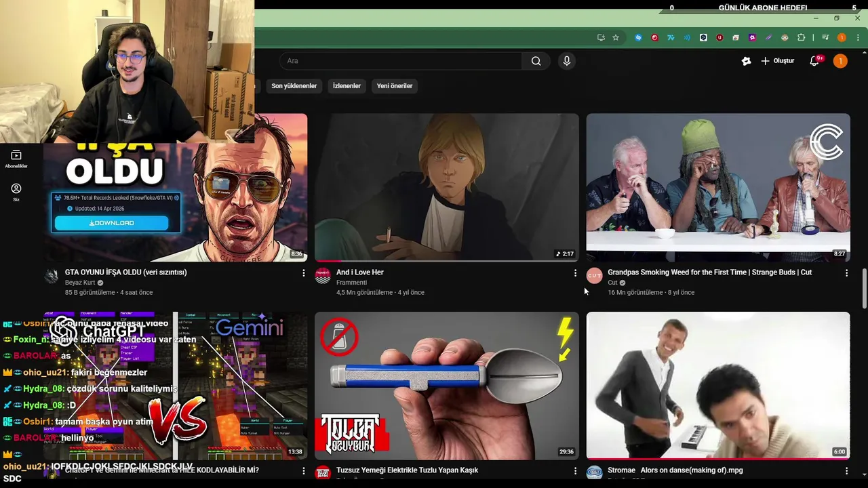
Task: Open Grandpas Smoking Weed for the First Time title
Action: pyautogui.click(x=709, y=272)
